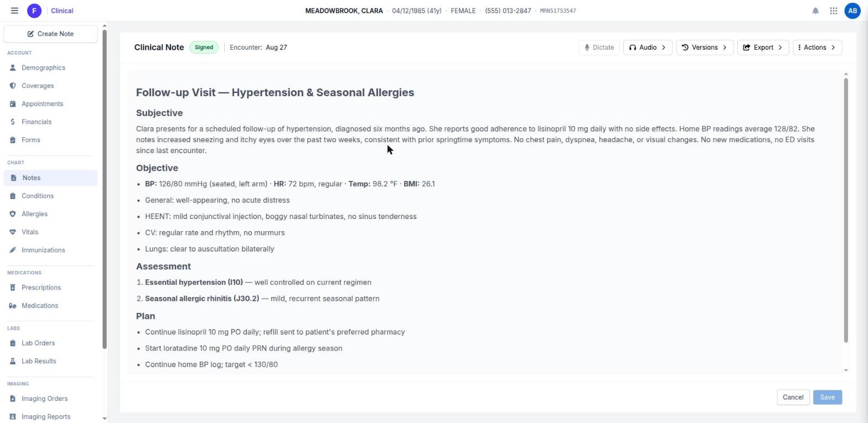
Task: Open the hamburger navigation menu
Action: [x=14, y=11]
